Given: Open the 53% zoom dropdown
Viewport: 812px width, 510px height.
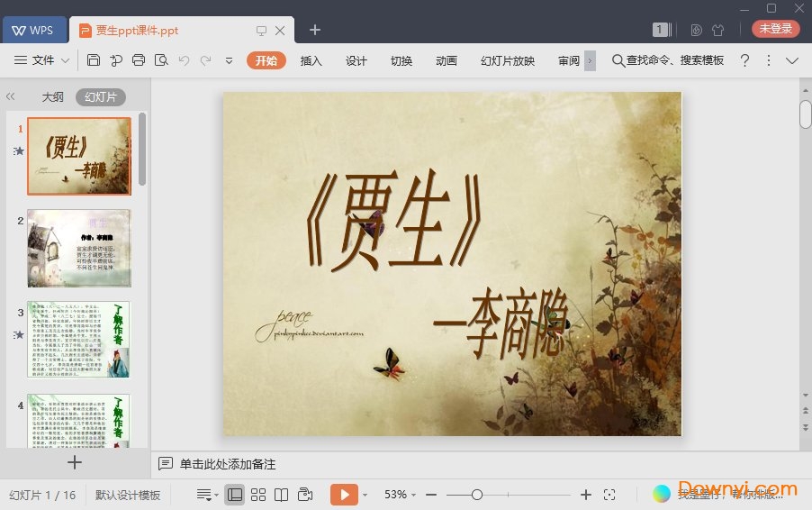Looking at the screenshot, I should pos(400,495).
